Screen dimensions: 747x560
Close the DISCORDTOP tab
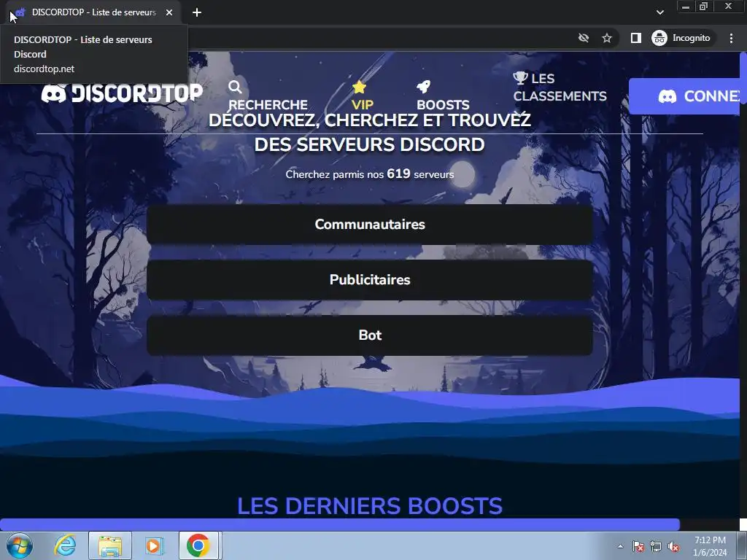[169, 12]
